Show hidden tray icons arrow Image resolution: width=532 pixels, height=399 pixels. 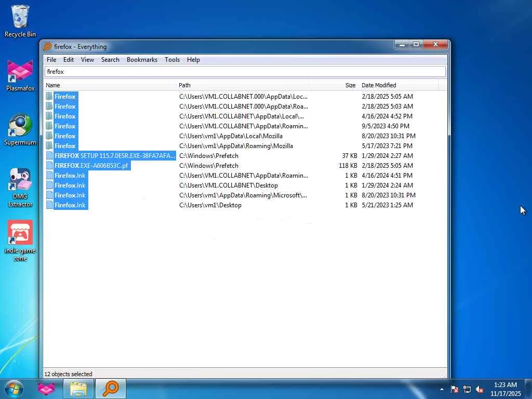[442, 389]
